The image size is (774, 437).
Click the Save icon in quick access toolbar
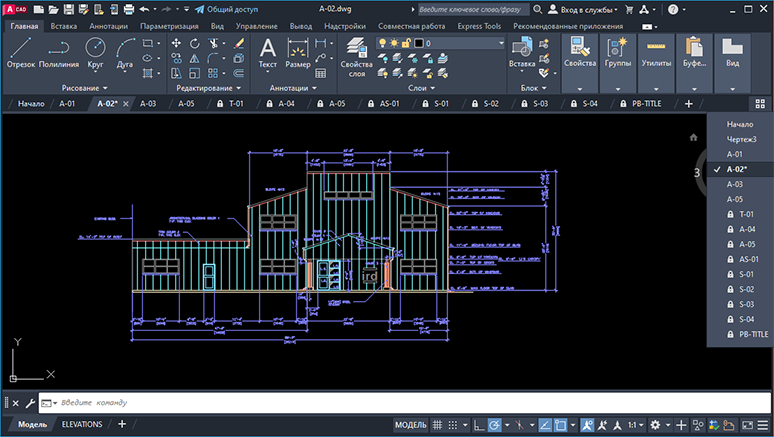(69, 9)
